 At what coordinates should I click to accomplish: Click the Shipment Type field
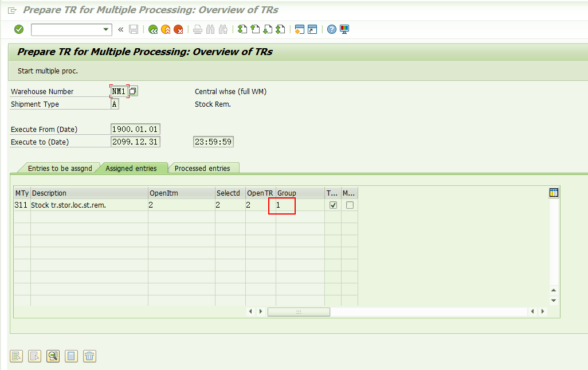tap(115, 104)
